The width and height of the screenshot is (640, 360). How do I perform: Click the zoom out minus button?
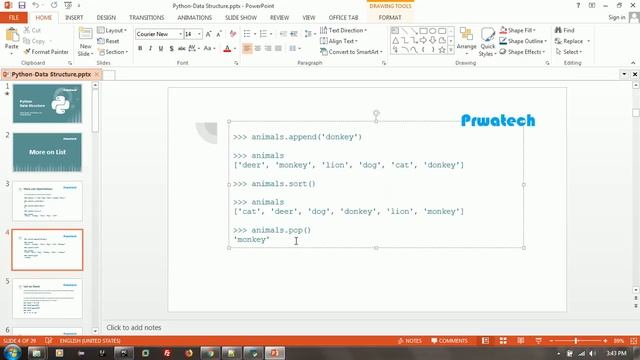pos(551,341)
